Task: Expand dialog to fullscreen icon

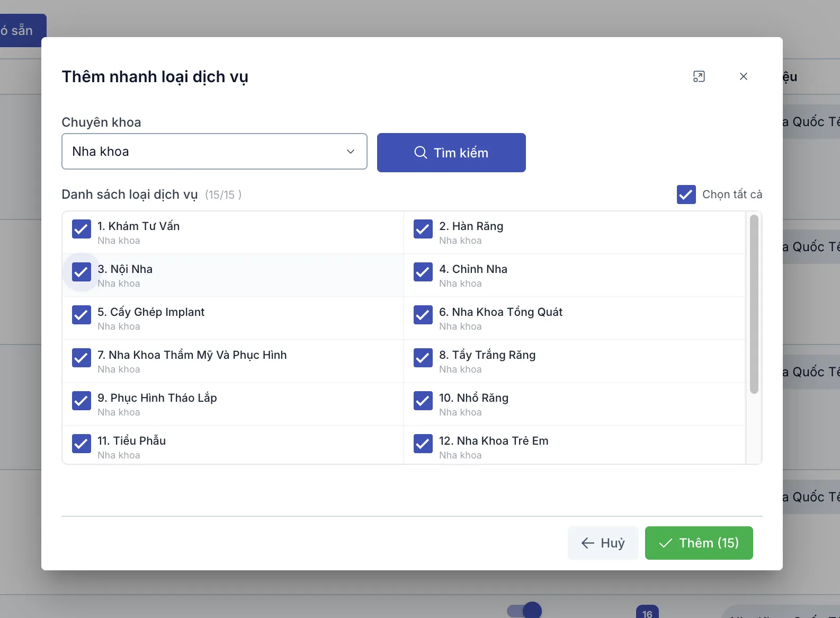Action: point(699,76)
